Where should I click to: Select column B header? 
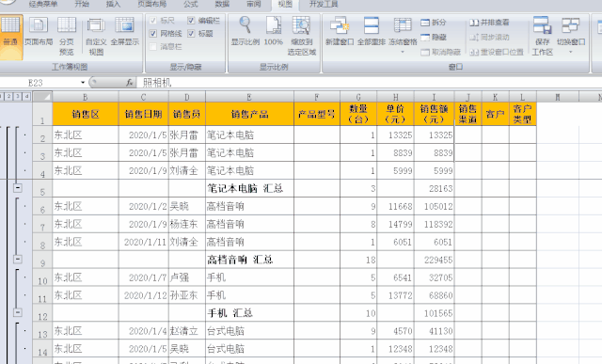click(86, 97)
